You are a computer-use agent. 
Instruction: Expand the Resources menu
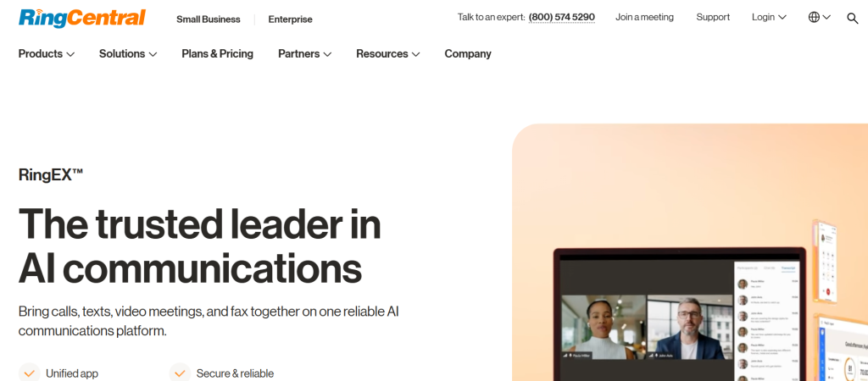(388, 53)
